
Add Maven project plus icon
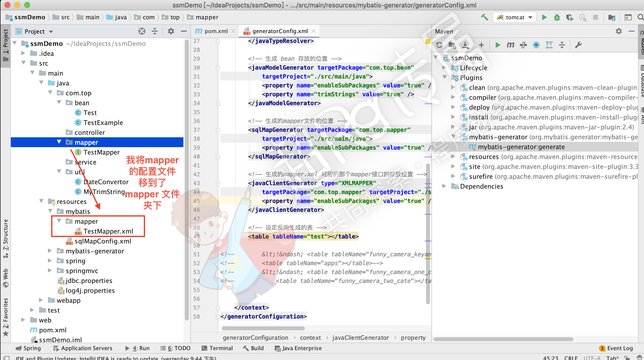pyautogui.click(x=481, y=45)
